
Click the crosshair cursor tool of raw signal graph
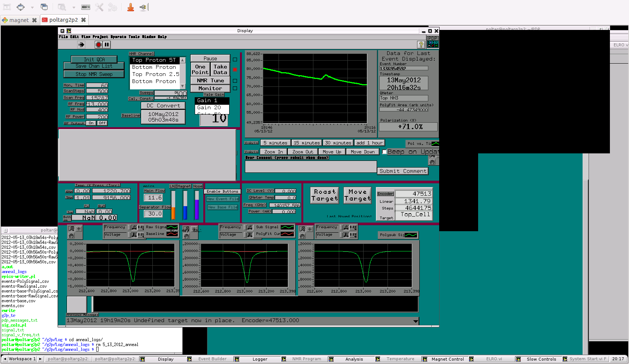[79, 229]
